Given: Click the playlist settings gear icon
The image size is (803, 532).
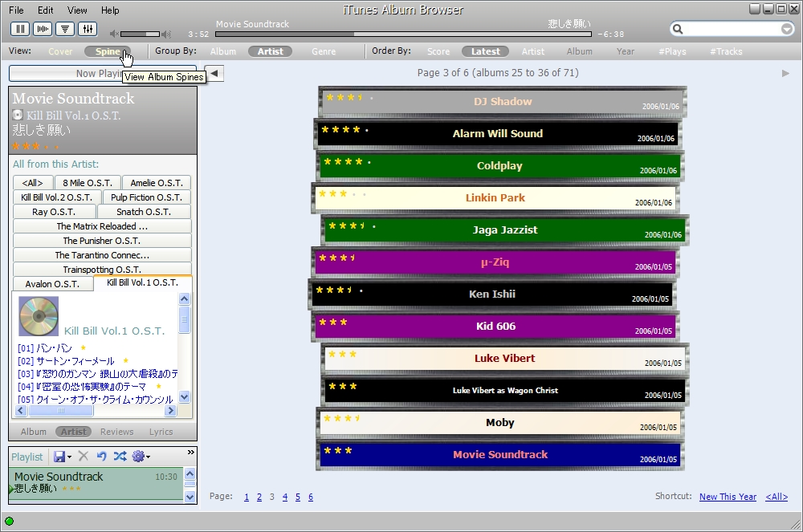Looking at the screenshot, I should 138,456.
